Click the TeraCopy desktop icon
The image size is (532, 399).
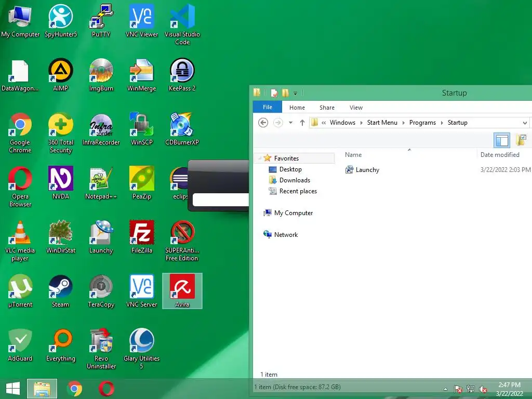pos(101,291)
